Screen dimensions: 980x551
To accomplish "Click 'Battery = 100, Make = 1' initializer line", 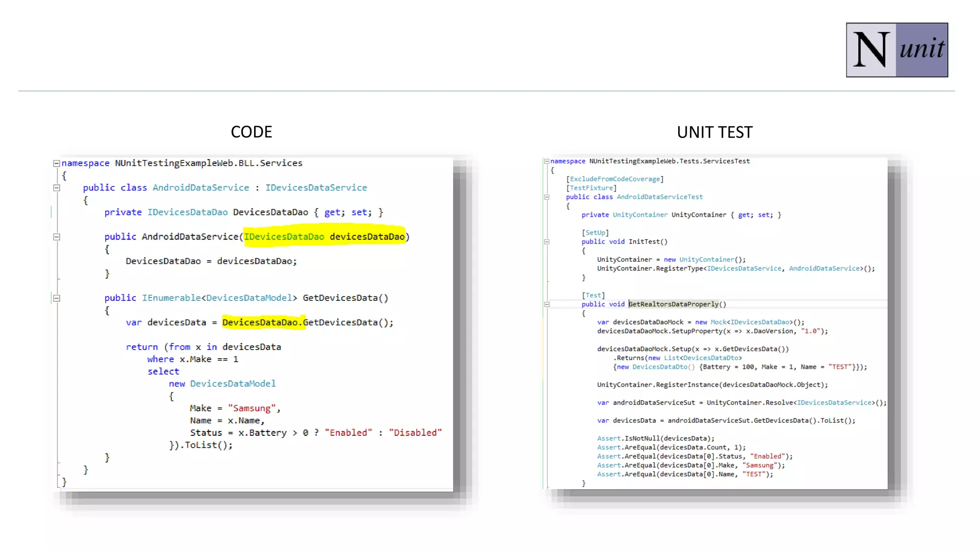I will pos(740,367).
